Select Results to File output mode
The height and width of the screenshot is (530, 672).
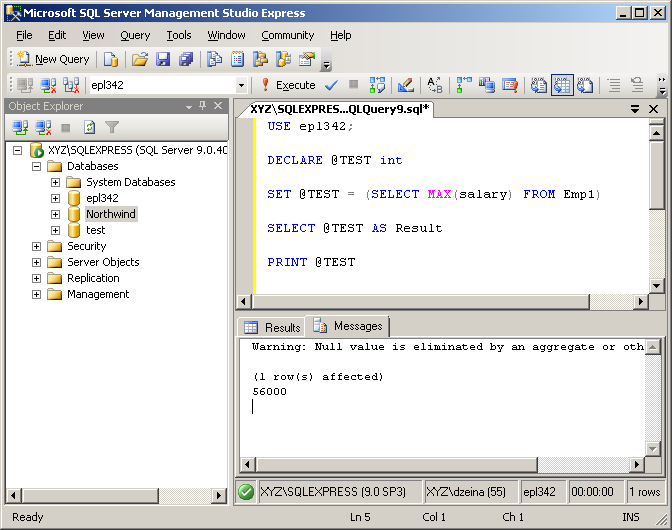click(585, 85)
